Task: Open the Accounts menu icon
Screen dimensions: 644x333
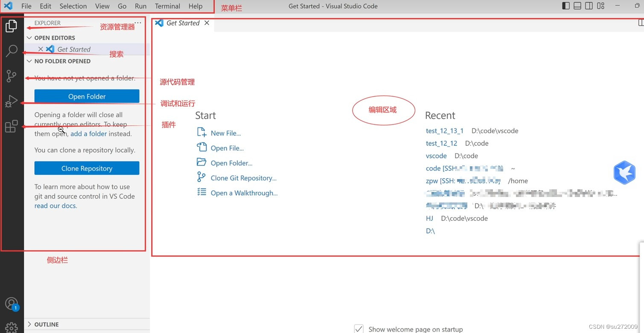Action: [12, 304]
